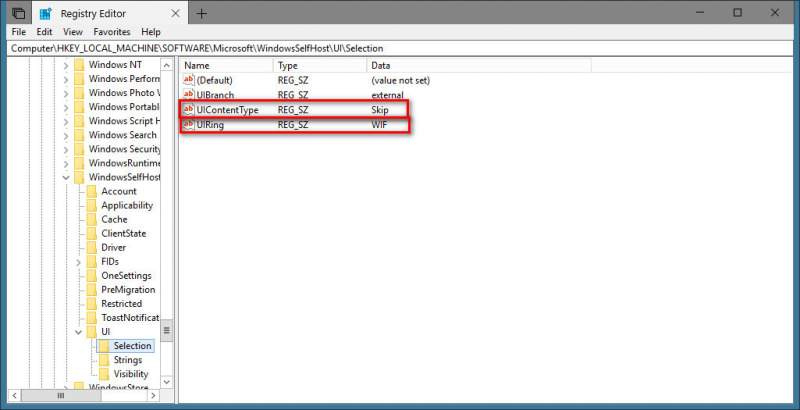Click the Account folder icon
The height and width of the screenshot is (410, 800).
pyautogui.click(x=92, y=191)
